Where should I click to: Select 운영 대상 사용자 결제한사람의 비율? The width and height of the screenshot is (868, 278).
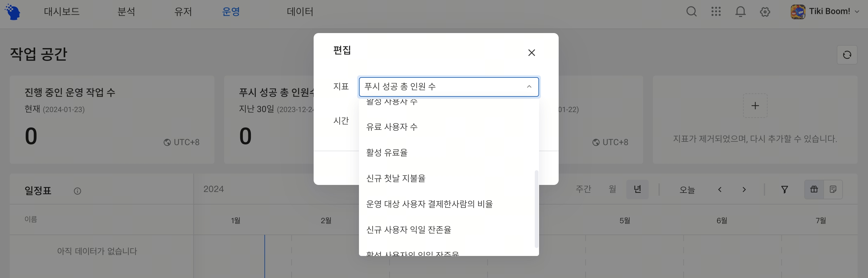click(x=449, y=204)
